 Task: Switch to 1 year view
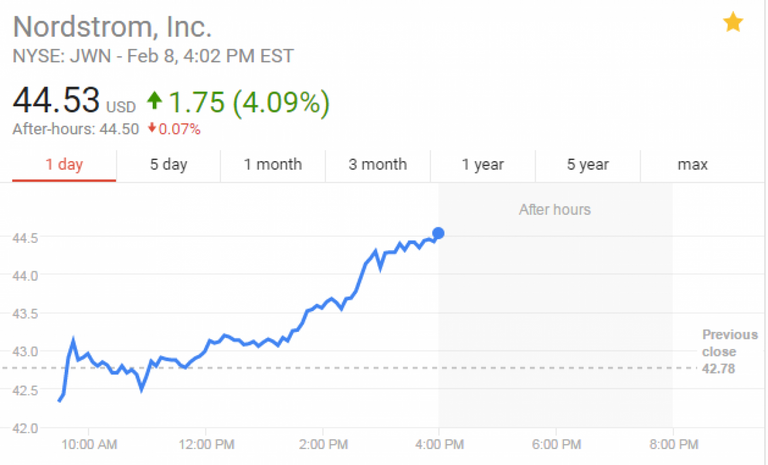click(482, 165)
